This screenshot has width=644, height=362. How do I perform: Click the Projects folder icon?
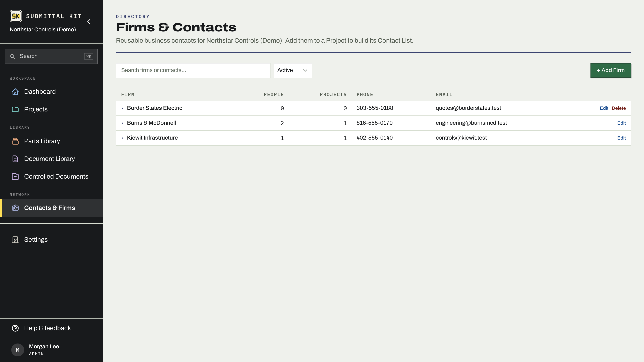15,109
